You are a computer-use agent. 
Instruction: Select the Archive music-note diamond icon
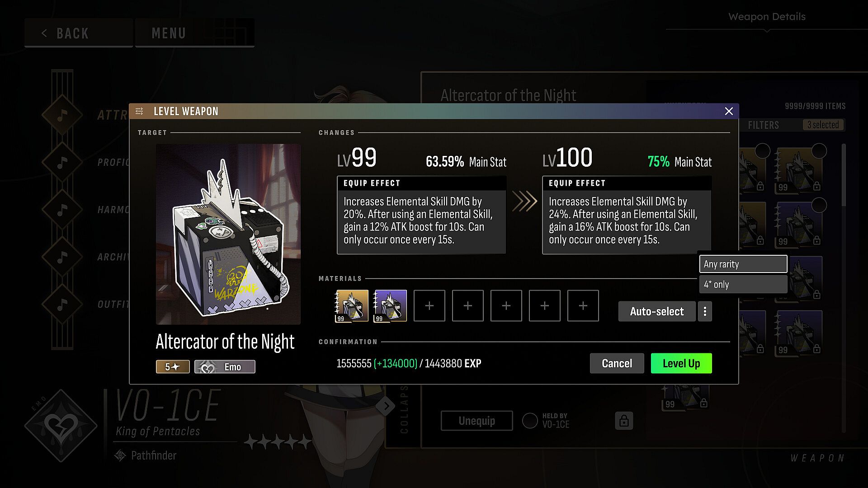pos(62,257)
